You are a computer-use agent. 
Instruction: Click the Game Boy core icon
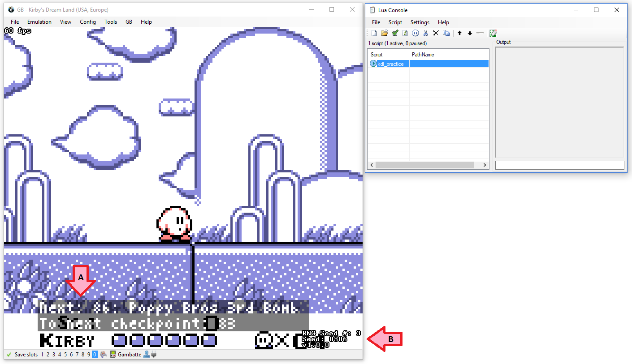(113, 355)
